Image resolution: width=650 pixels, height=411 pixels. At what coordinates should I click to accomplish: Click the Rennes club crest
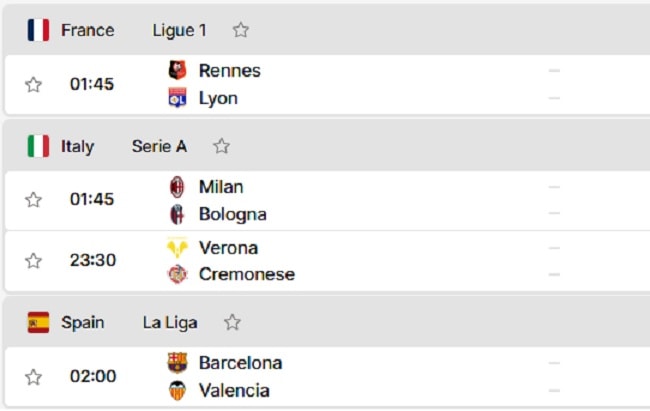coord(177,70)
